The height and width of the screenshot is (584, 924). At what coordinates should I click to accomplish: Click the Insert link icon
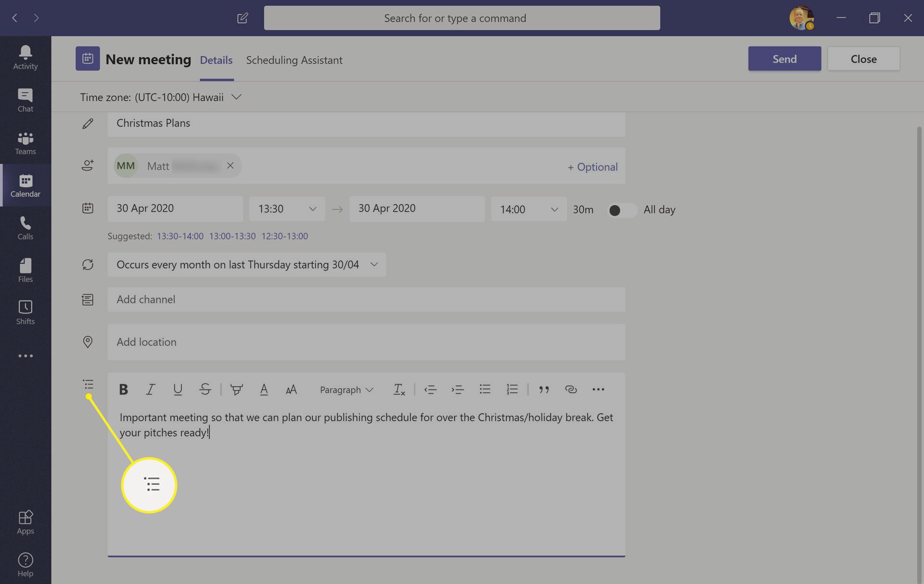tap(570, 389)
